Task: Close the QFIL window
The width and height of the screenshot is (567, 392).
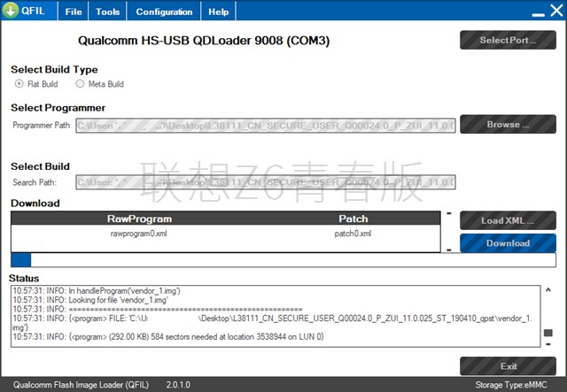Action: [557, 11]
